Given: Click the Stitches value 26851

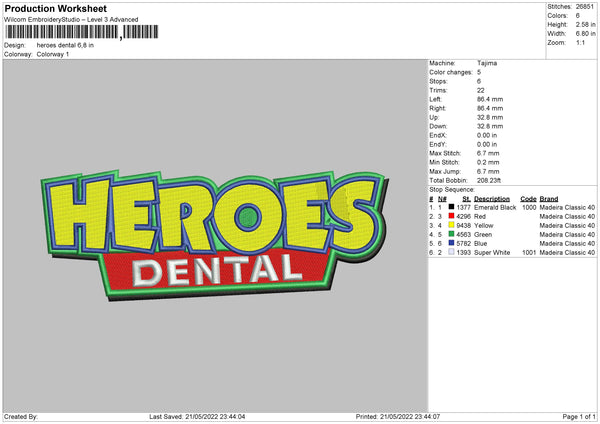Looking at the screenshot, I should (x=585, y=7).
